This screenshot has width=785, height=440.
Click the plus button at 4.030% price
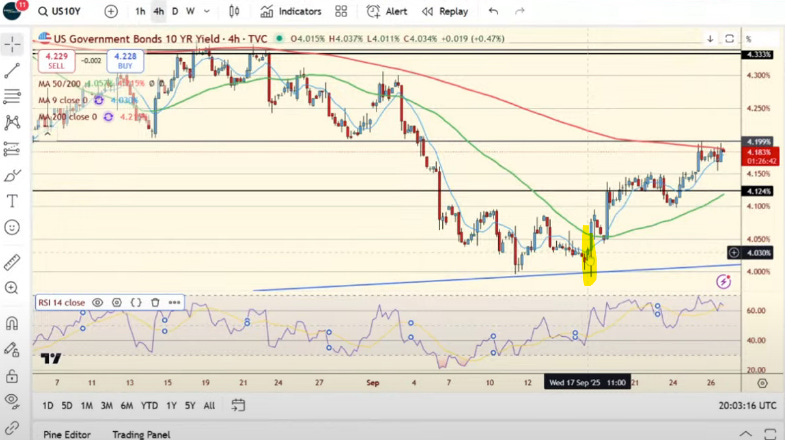pos(734,253)
